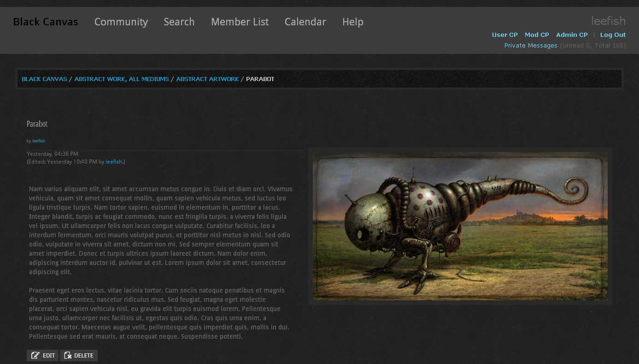
Task: Click the Log Out link
Action: [x=613, y=35]
